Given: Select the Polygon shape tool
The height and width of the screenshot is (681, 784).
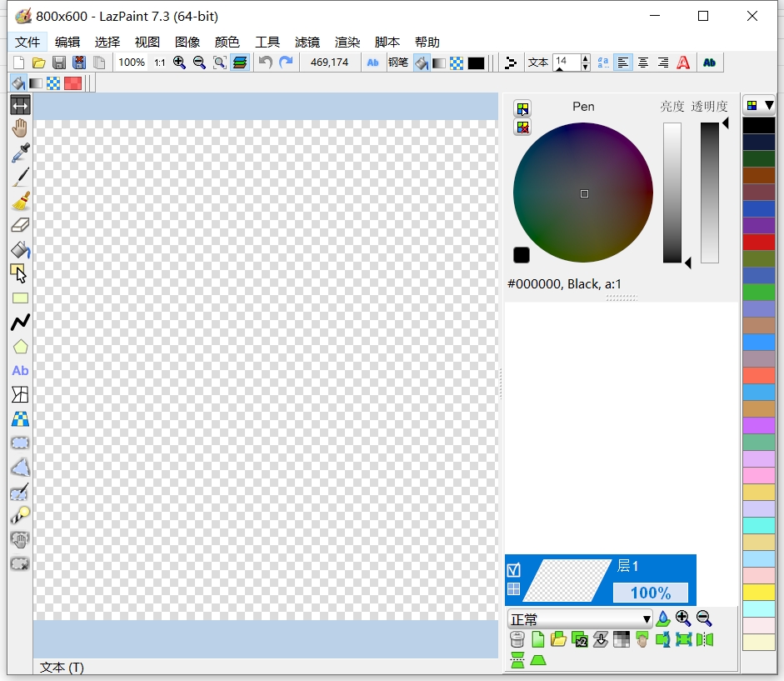Looking at the screenshot, I should (20, 346).
